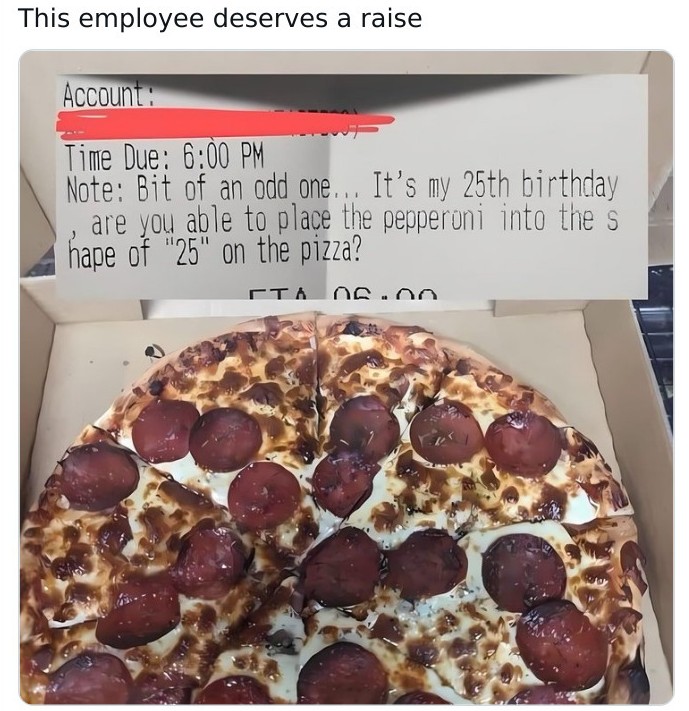Select the red scribbled redaction mark

point(225,123)
